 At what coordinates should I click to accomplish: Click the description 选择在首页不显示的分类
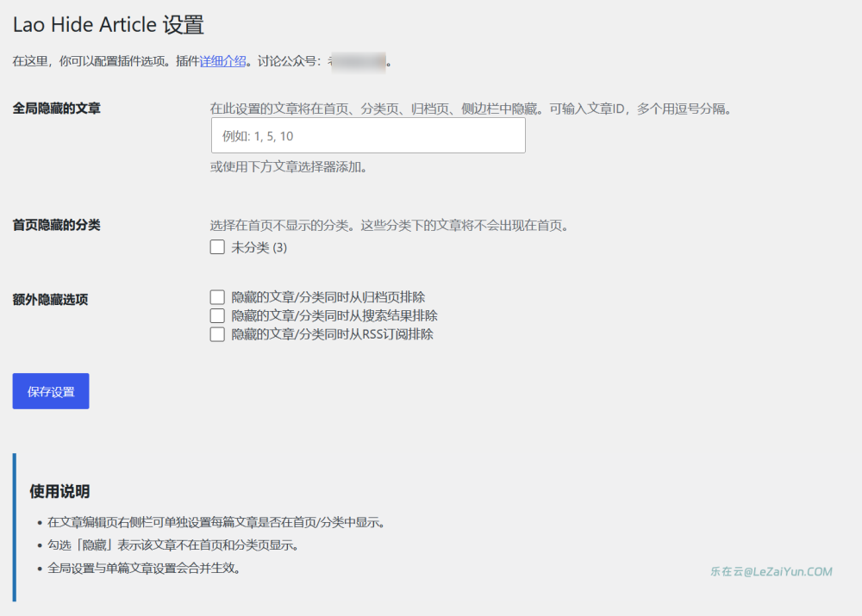point(389,226)
